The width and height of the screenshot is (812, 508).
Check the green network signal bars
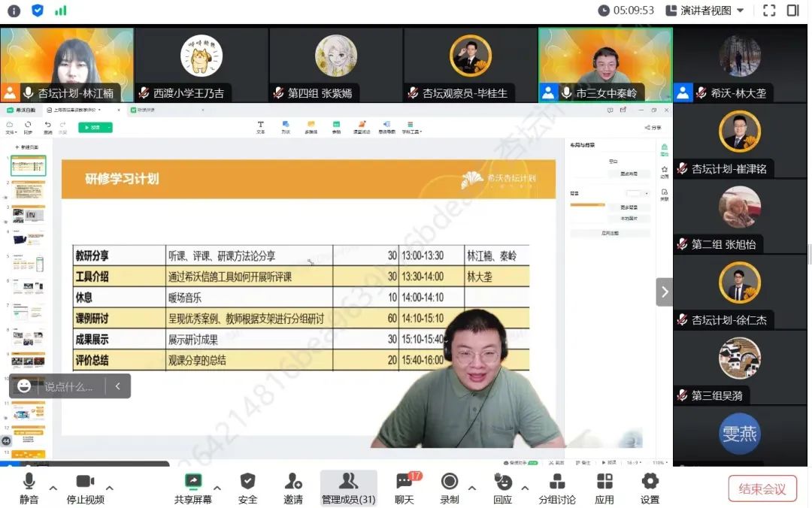coord(61,11)
